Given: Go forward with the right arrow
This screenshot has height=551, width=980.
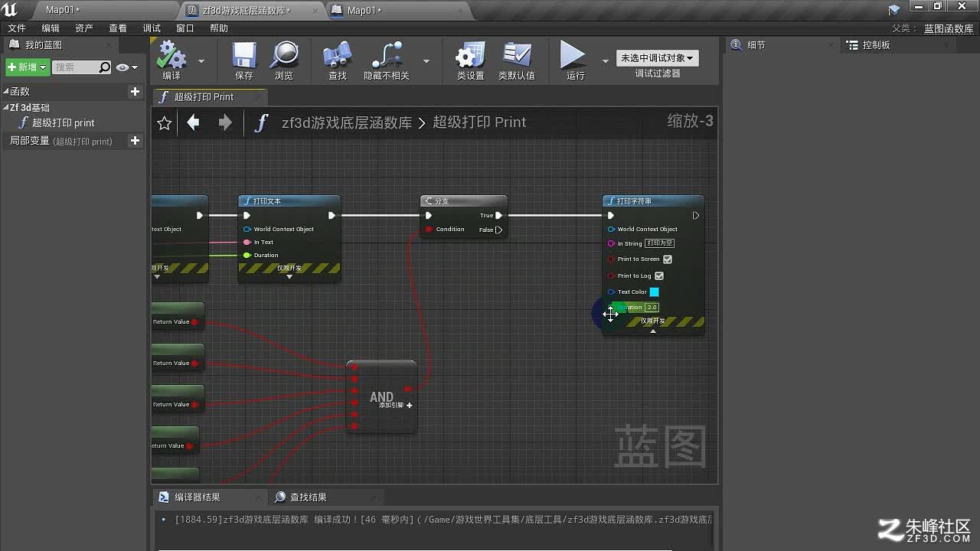Looking at the screenshot, I should (225, 122).
